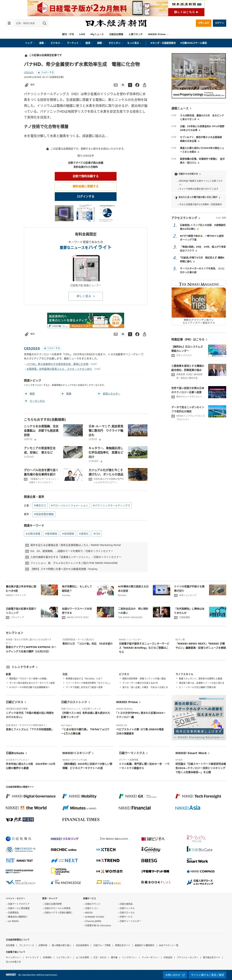
Task: Open the hamburger menu icon
Action: click(9, 23)
